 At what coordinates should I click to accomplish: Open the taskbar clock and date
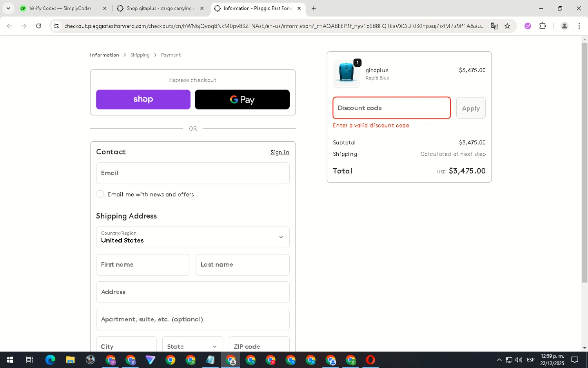point(552,360)
